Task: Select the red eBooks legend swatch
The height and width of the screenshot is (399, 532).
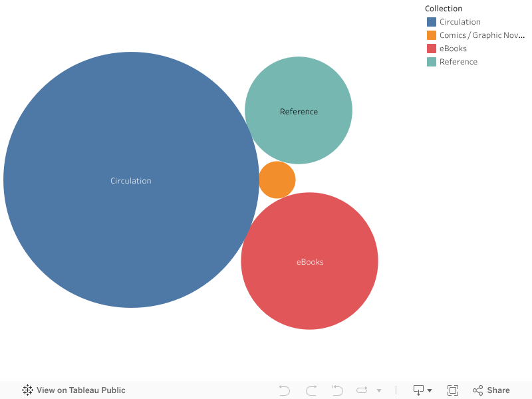Action: pos(431,49)
